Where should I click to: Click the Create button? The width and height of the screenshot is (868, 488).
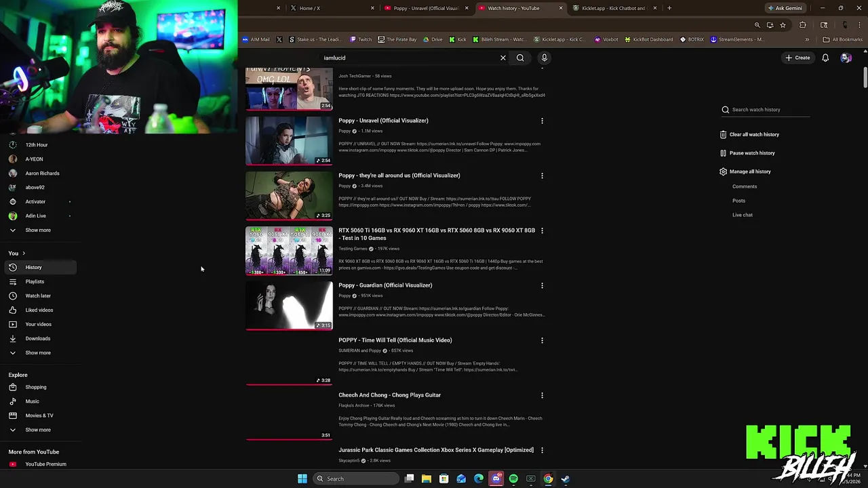point(797,58)
